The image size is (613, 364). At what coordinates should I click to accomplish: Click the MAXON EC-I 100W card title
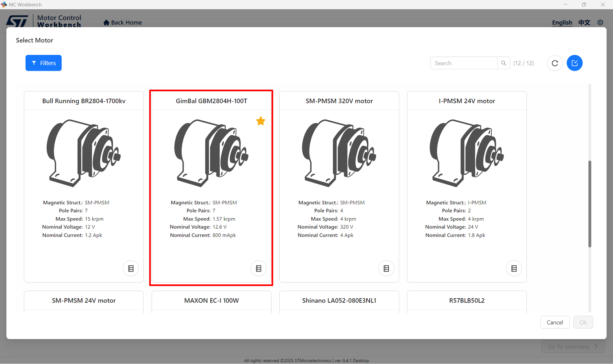pyautogui.click(x=211, y=301)
